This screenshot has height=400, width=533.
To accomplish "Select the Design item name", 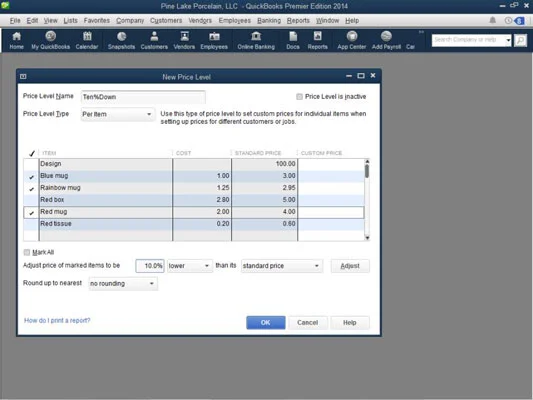I will click(x=51, y=164).
